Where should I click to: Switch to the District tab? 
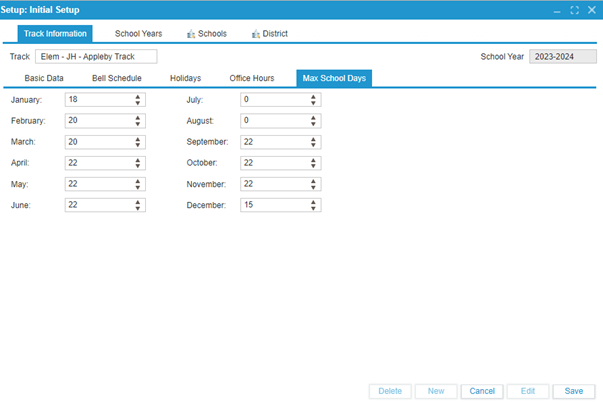coord(269,34)
